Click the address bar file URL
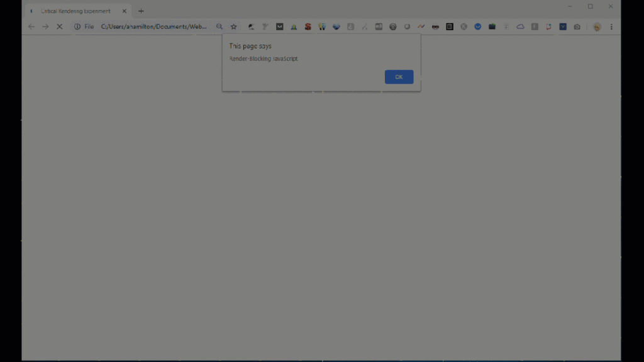Viewport: 644px width, 362px height. click(x=153, y=27)
